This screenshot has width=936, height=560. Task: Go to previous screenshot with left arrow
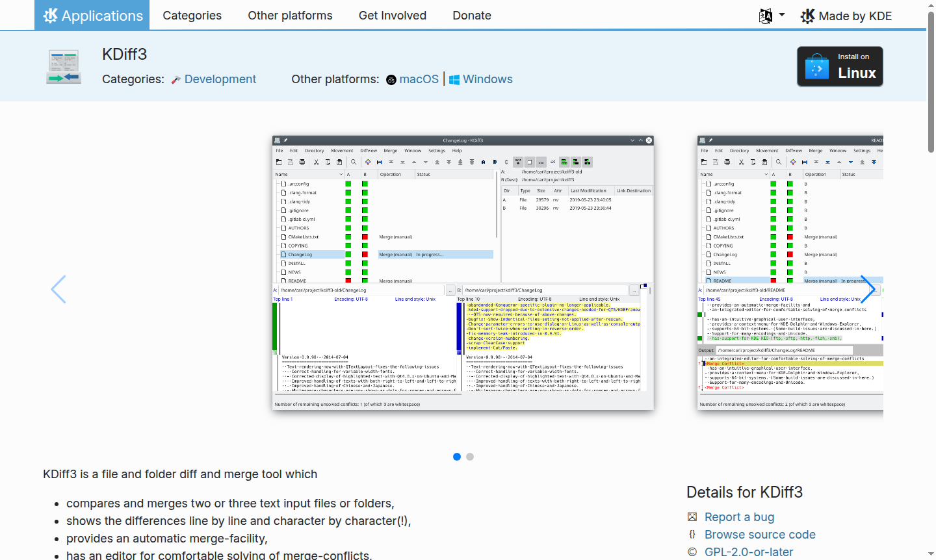[58, 289]
